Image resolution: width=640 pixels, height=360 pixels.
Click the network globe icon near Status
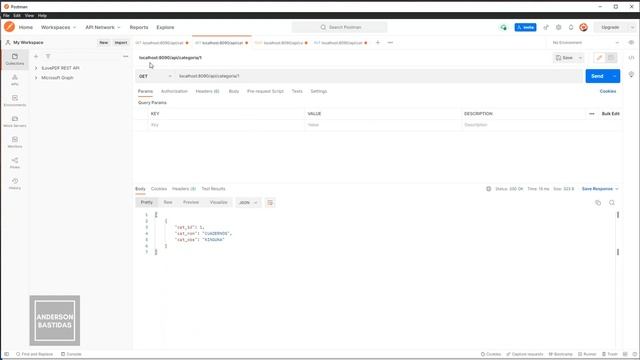pos(489,189)
